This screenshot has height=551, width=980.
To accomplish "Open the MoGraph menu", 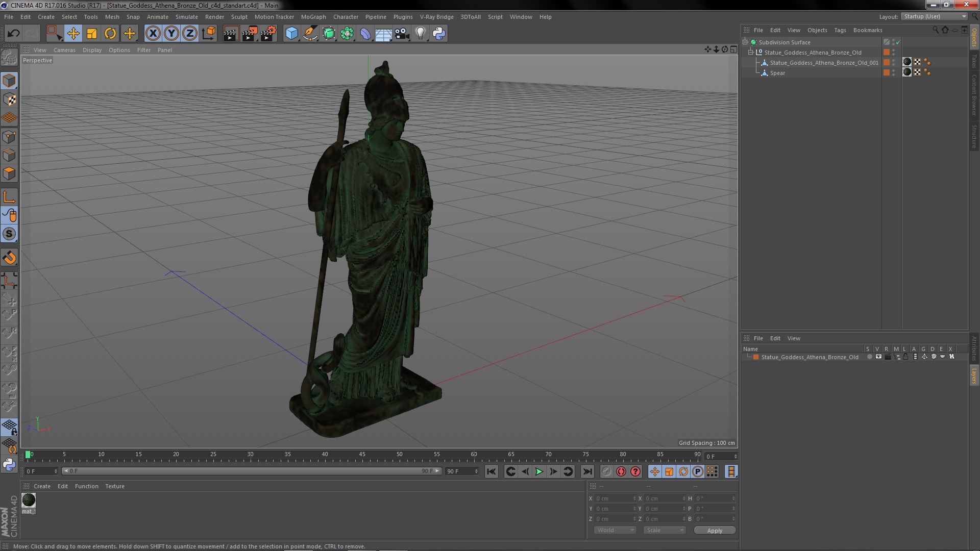I will (x=313, y=17).
